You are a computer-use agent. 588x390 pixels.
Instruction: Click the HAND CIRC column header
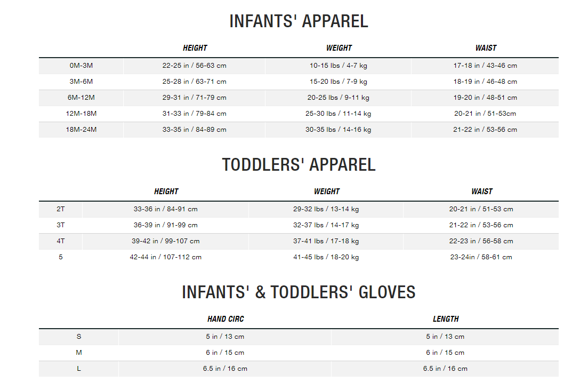[x=225, y=319]
